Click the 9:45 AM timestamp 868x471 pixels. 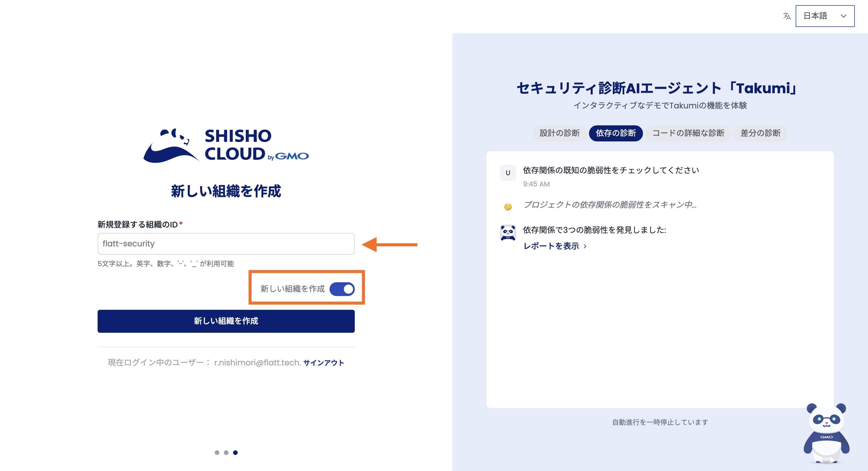[x=536, y=184]
